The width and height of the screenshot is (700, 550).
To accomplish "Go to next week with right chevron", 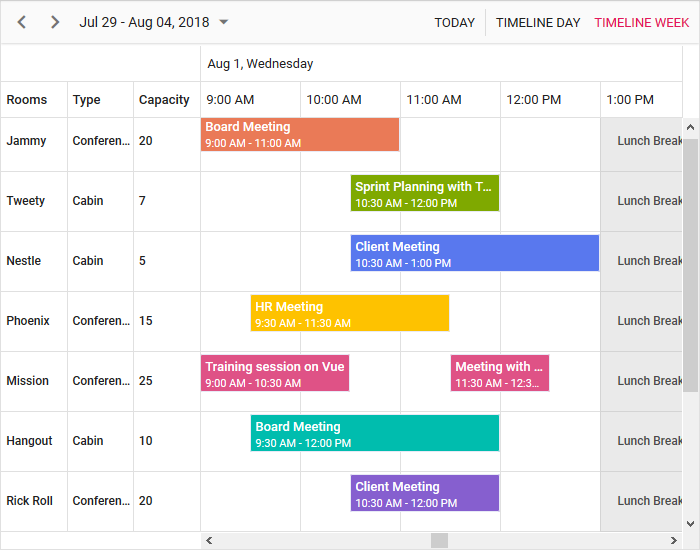I will point(55,22).
